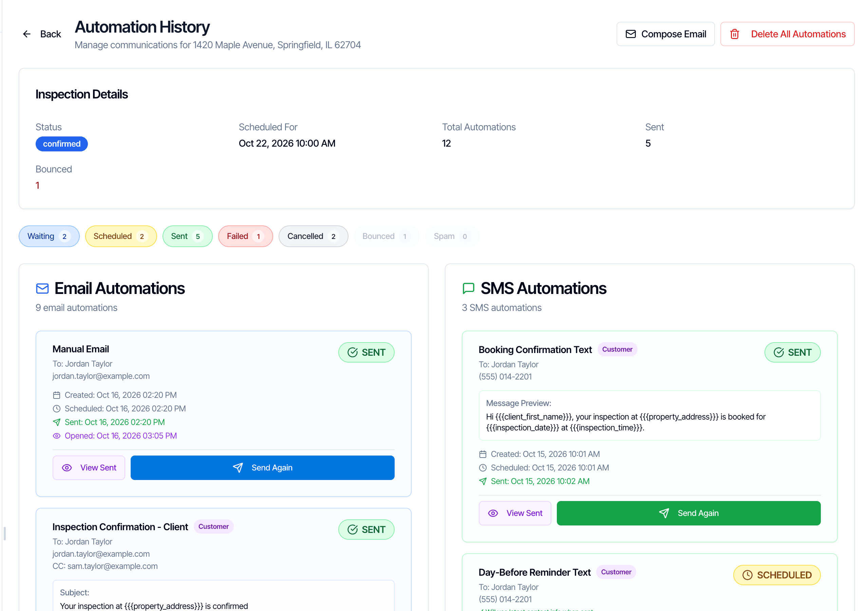This screenshot has width=868, height=611.
Task: Go Back to previous page
Action: click(42, 34)
